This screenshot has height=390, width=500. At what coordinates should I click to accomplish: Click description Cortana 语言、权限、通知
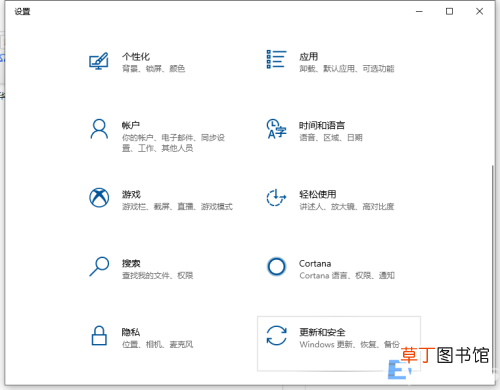[x=347, y=276]
